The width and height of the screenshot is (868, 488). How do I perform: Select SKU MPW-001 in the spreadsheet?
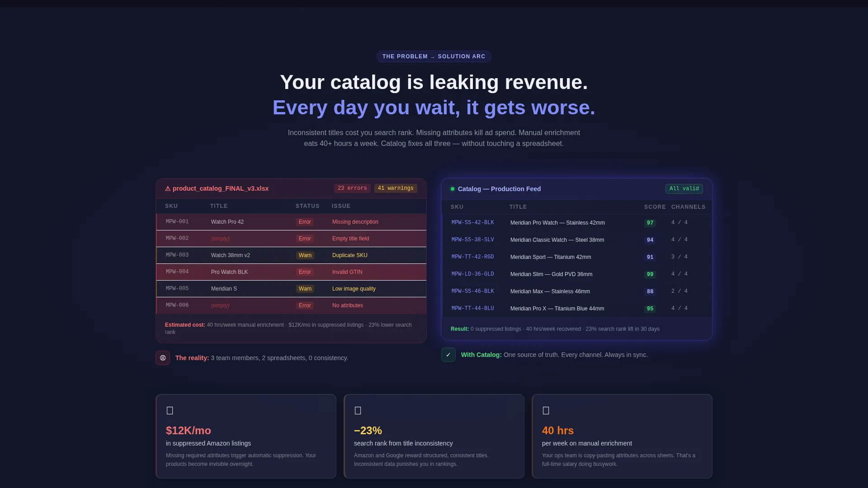click(x=177, y=222)
